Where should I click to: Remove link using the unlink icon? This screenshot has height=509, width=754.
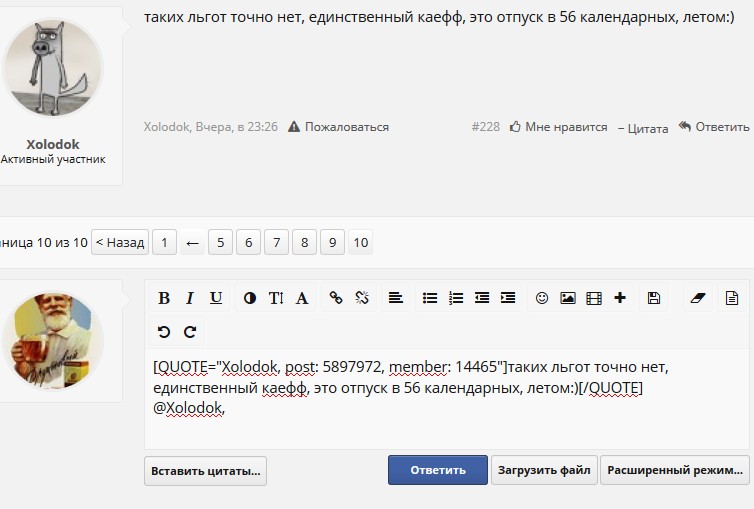click(x=362, y=298)
